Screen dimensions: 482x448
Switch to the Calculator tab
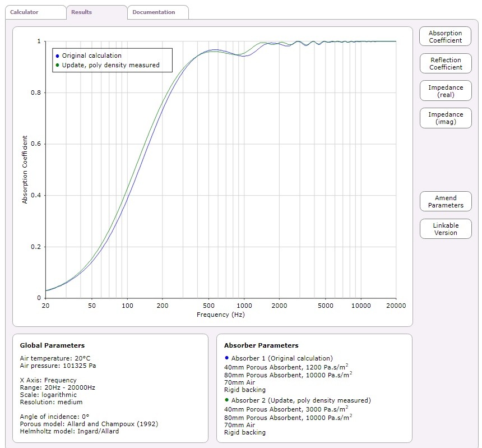point(36,12)
